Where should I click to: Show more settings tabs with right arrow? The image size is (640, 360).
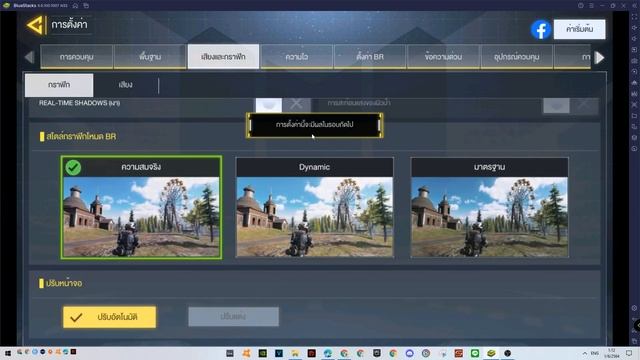(599, 58)
